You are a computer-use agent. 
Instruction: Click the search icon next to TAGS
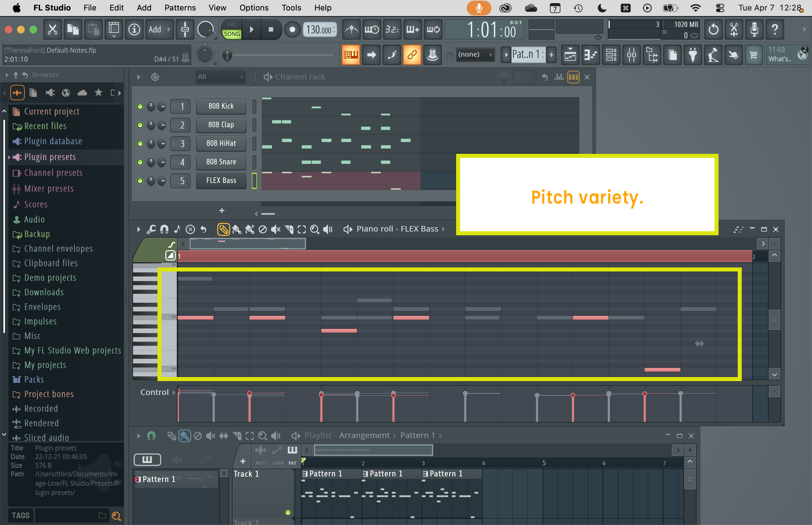(x=116, y=516)
